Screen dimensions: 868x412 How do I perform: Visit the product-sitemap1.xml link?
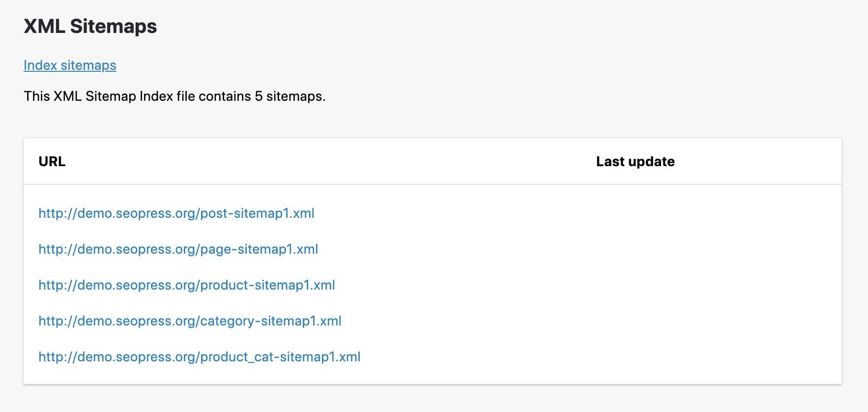pyautogui.click(x=187, y=285)
